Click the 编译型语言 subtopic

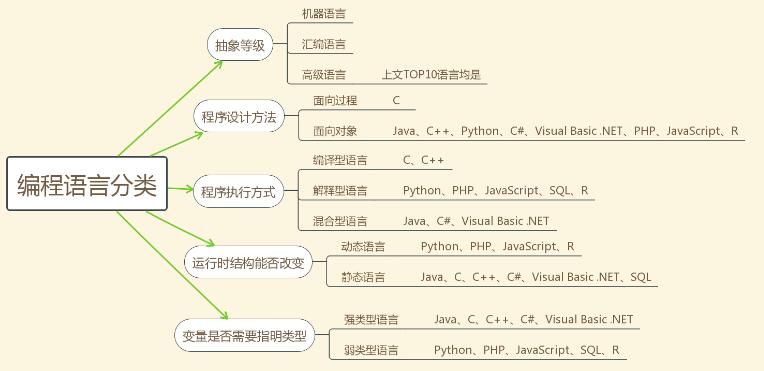[x=340, y=160]
